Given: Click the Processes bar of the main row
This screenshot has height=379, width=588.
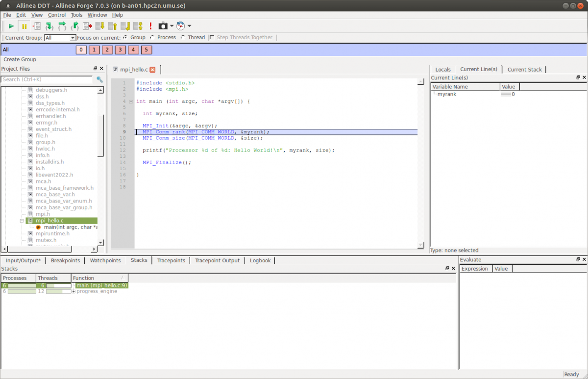Looking at the screenshot, I should [22, 285].
